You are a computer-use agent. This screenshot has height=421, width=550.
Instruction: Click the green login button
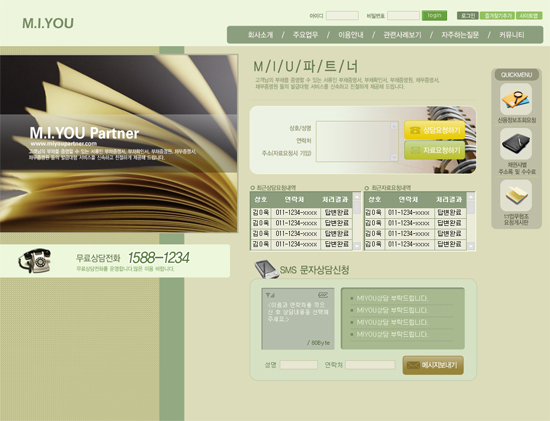tap(434, 15)
